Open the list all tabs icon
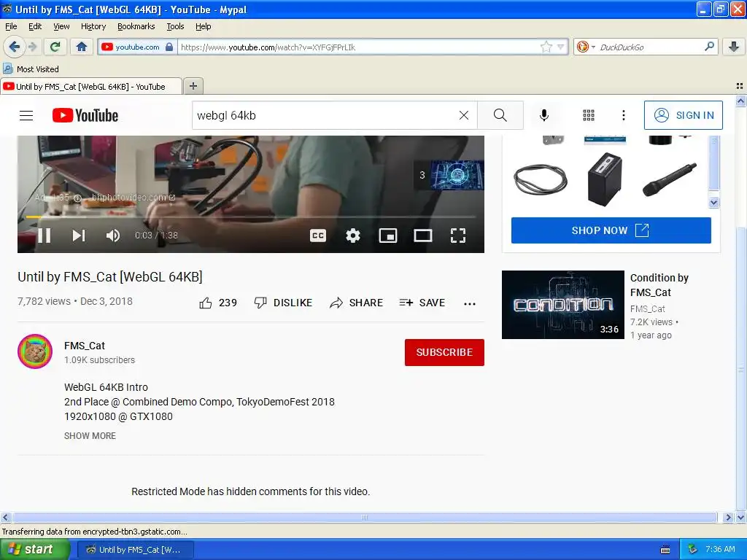Screen dimensions: 747x560 pyautogui.click(x=740, y=86)
